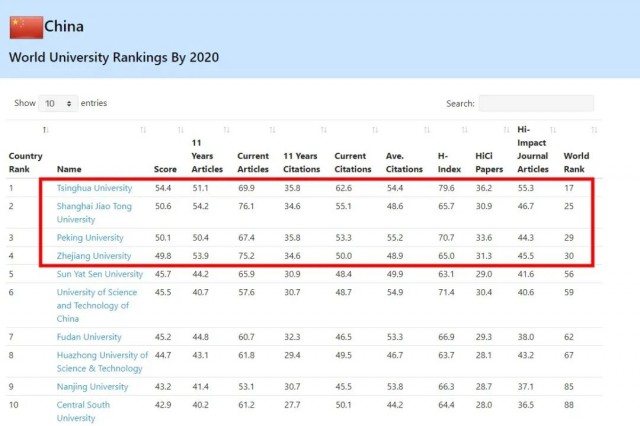This screenshot has width=640, height=426.
Task: Open Nanjing University link
Action: [92, 386]
